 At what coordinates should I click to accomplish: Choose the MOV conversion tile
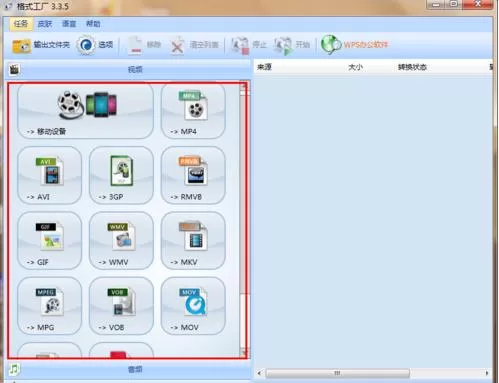(193, 306)
